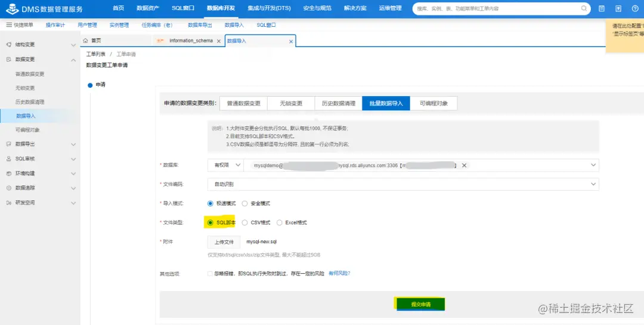Image resolution: width=644 pixels, height=325 pixels.
Task: Close the information_schema tab
Action: [x=218, y=41]
